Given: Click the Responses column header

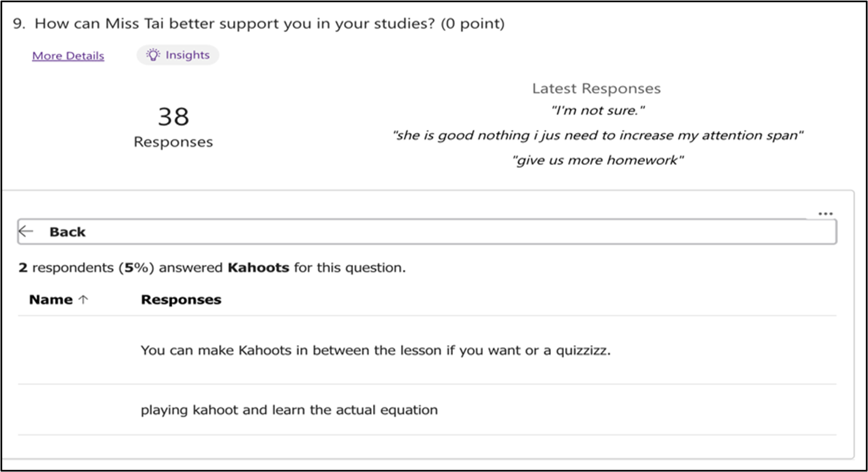Looking at the screenshot, I should coord(181,300).
